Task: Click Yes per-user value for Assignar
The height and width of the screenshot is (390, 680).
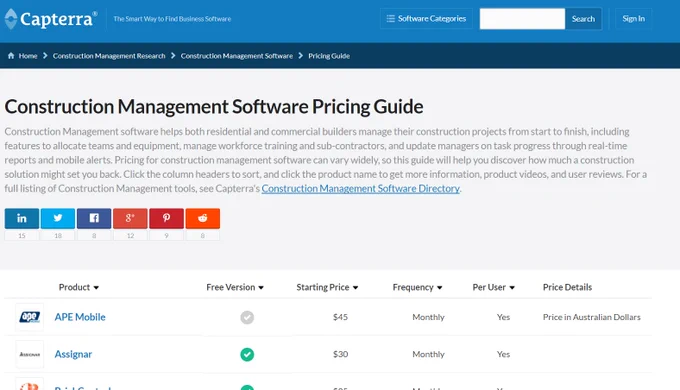Action: [x=503, y=354]
